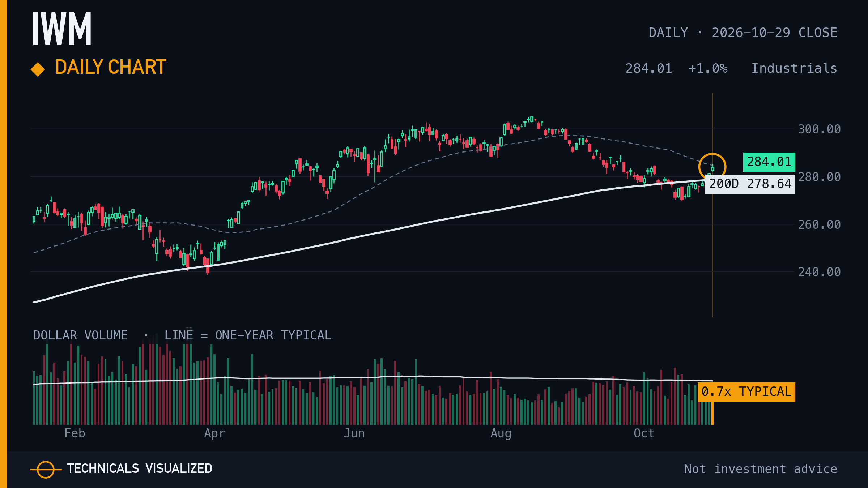Click the Technicals Visualized logo icon
Viewport: 868px width, 488px height.
pyautogui.click(x=46, y=470)
